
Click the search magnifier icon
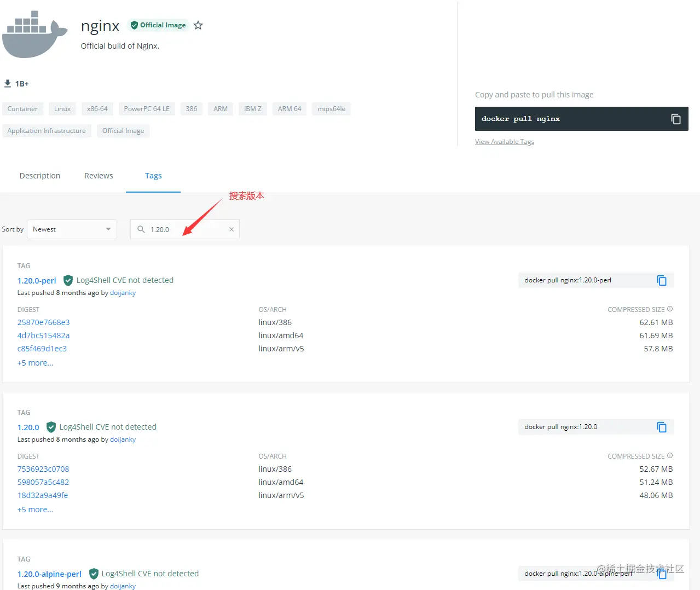(141, 229)
